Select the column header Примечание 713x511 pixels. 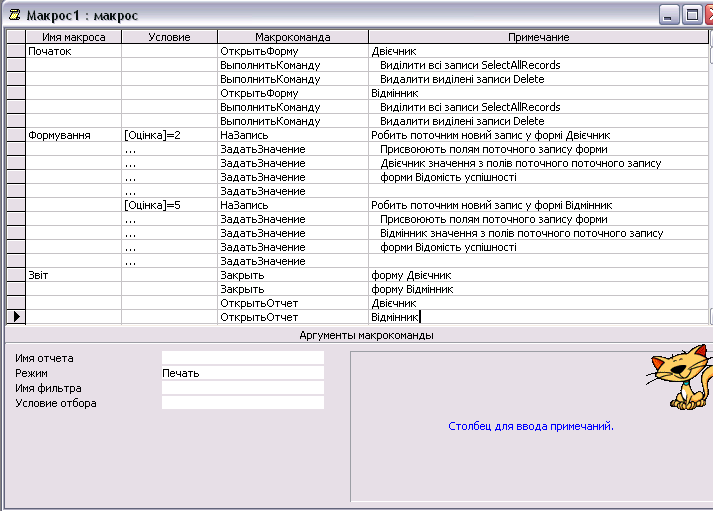(x=538, y=37)
